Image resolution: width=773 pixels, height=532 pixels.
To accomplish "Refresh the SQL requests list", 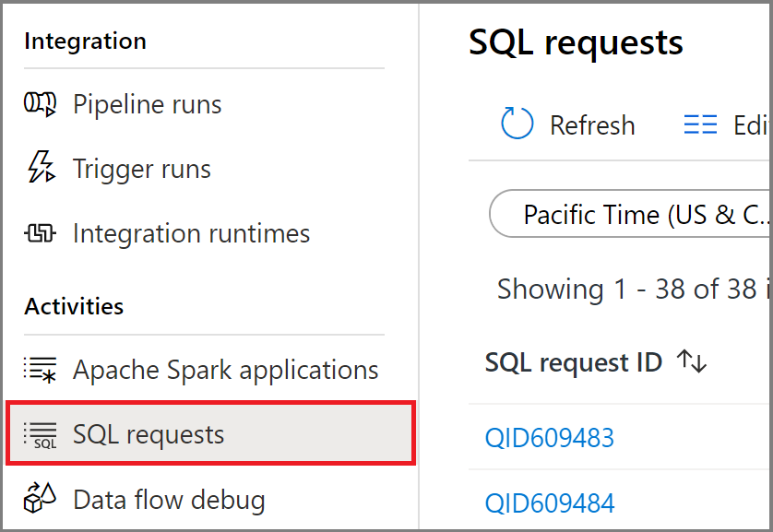I will coord(566,124).
